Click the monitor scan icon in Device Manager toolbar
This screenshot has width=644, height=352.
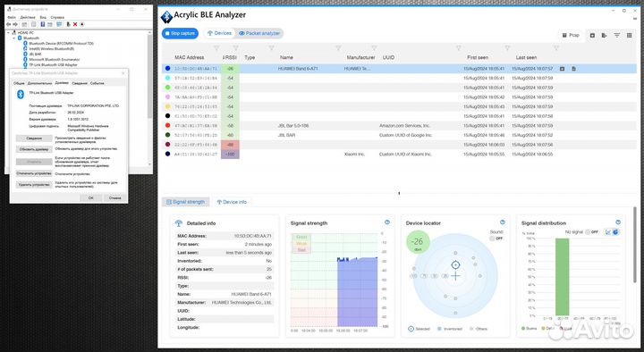60,25
